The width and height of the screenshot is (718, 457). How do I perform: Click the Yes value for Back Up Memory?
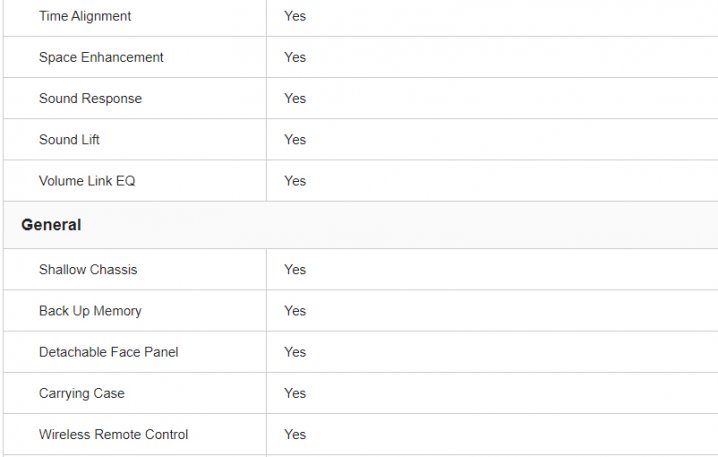point(295,310)
